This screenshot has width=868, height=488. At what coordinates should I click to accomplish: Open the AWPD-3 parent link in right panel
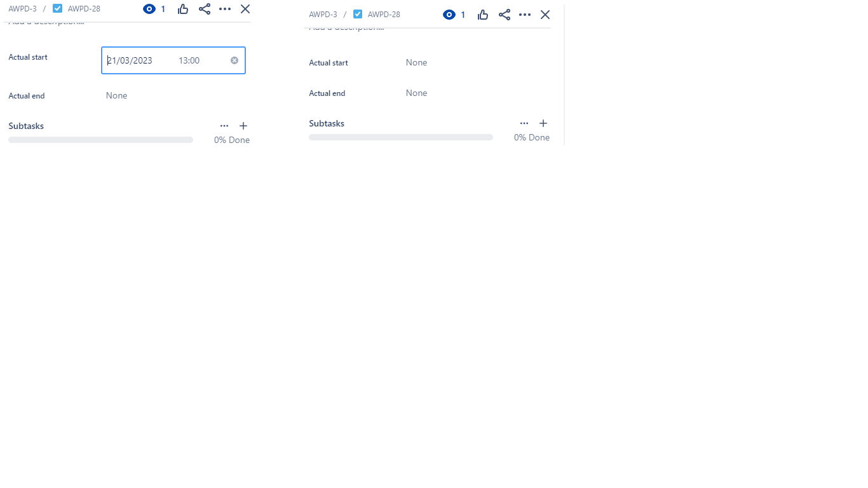click(323, 15)
